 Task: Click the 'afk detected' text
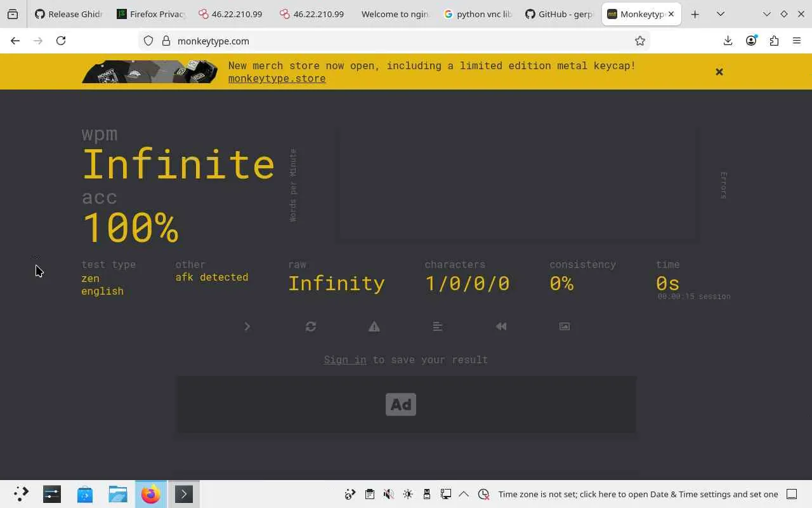[x=212, y=277]
